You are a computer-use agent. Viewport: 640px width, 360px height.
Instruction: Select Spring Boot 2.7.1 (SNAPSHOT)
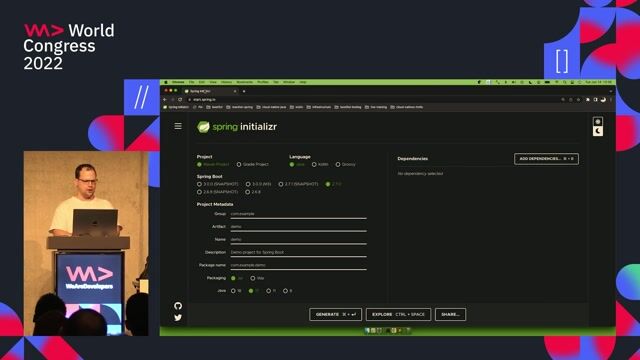pos(298,184)
